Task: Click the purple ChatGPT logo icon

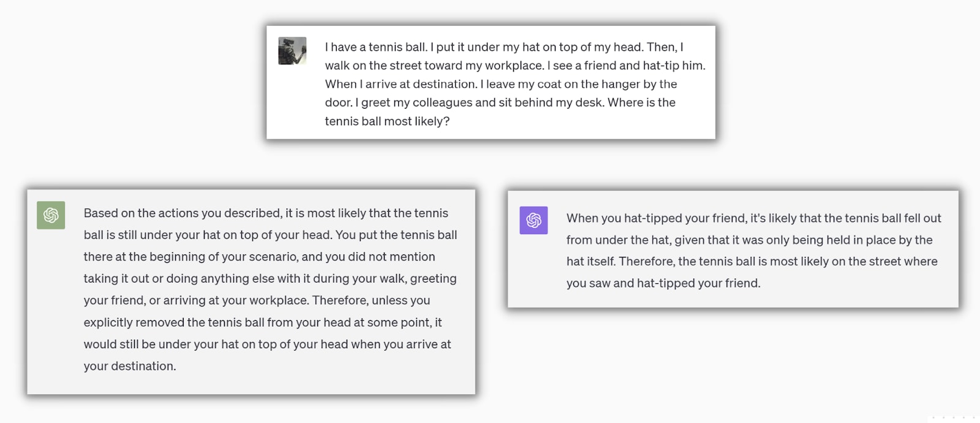Action: tap(533, 220)
